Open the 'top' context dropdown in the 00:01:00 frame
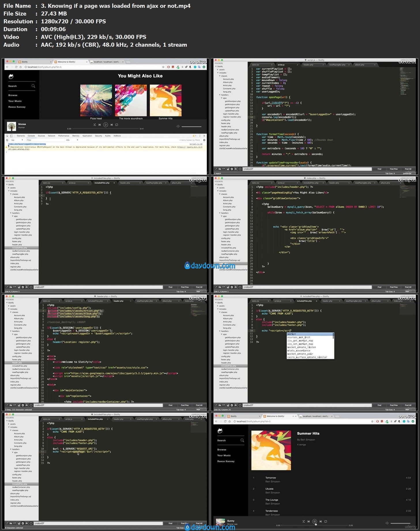This screenshot has width=420, height=531. click(16, 140)
